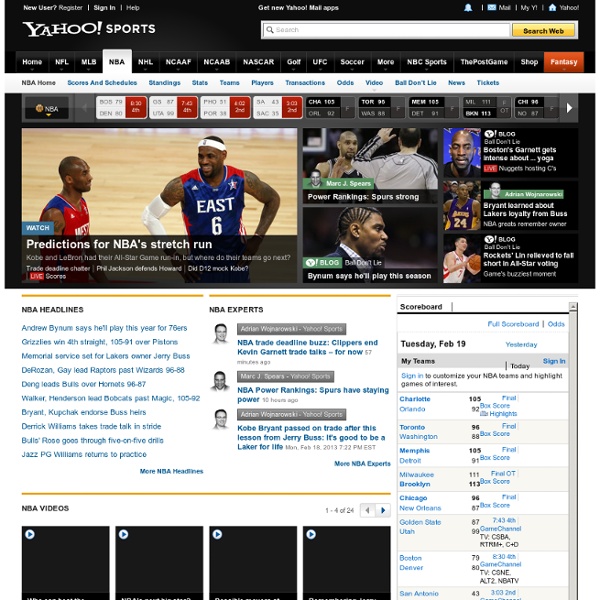Open Adrian Wojnarowski's author photo on first article
This screenshot has height=600, width=600.
pos(220,334)
